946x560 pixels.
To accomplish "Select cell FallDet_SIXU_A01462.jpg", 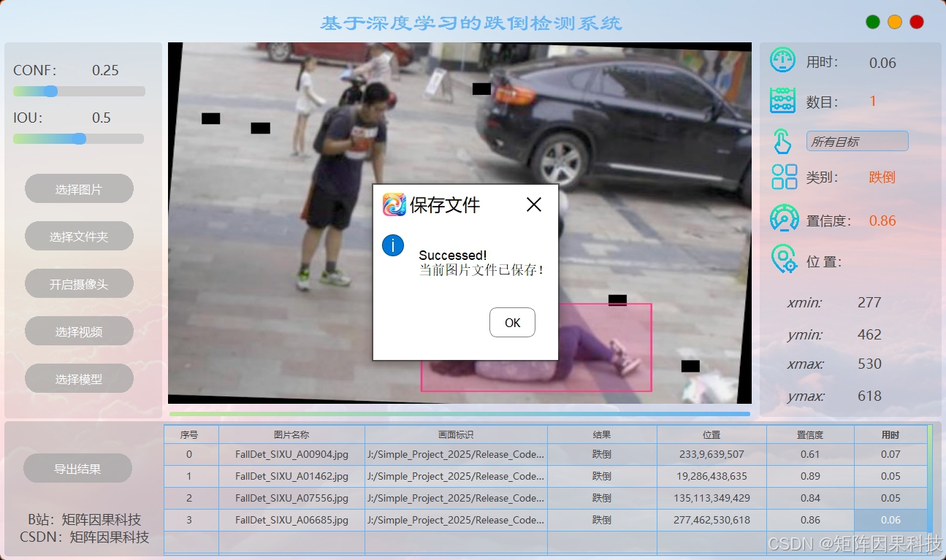I will [291, 476].
